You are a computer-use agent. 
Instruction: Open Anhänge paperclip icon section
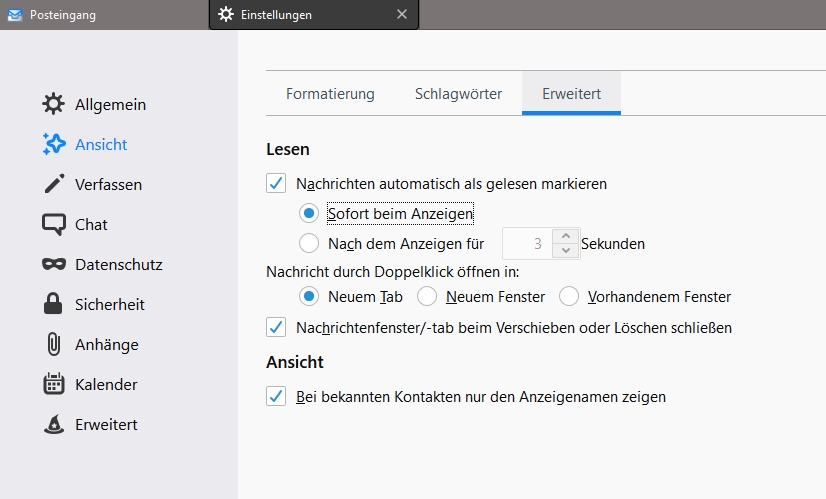(54, 344)
